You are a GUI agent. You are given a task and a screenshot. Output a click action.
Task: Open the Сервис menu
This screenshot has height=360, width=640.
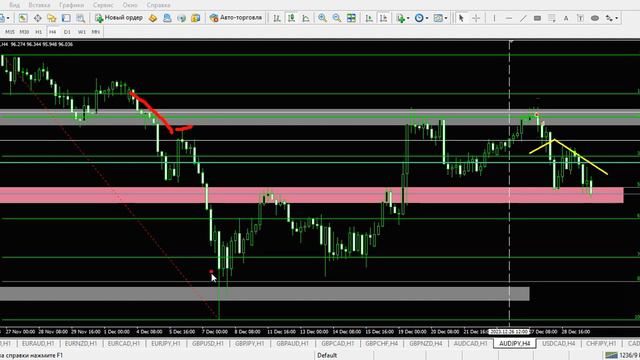click(x=103, y=5)
